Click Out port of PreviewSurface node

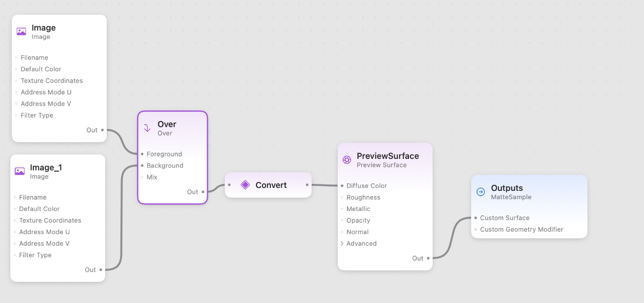[x=428, y=258]
